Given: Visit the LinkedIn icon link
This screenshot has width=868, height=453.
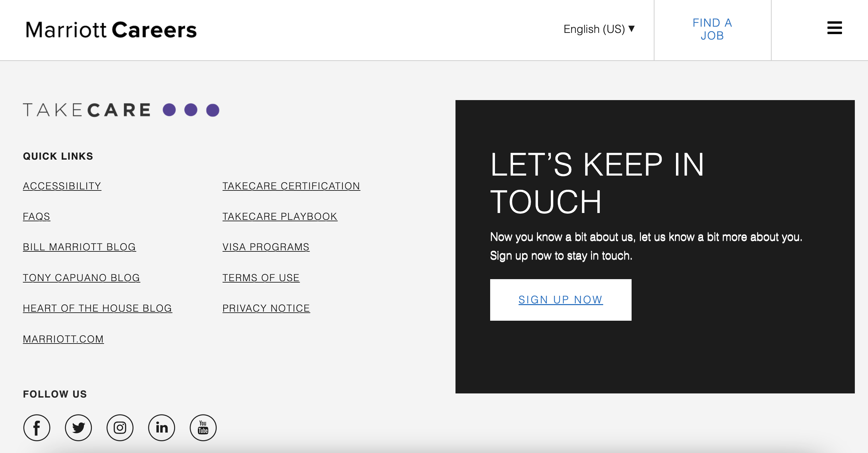Looking at the screenshot, I should [162, 428].
